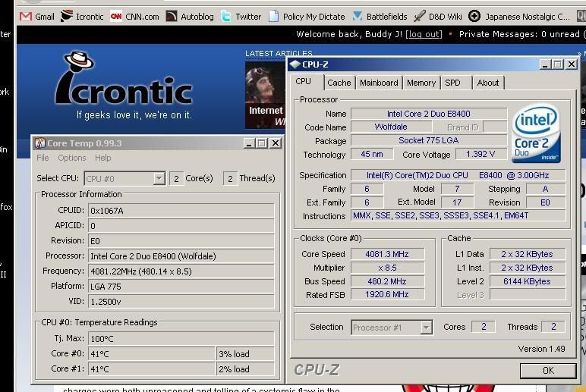Click the Bus Speed value 480.2 MHz

pyautogui.click(x=387, y=281)
